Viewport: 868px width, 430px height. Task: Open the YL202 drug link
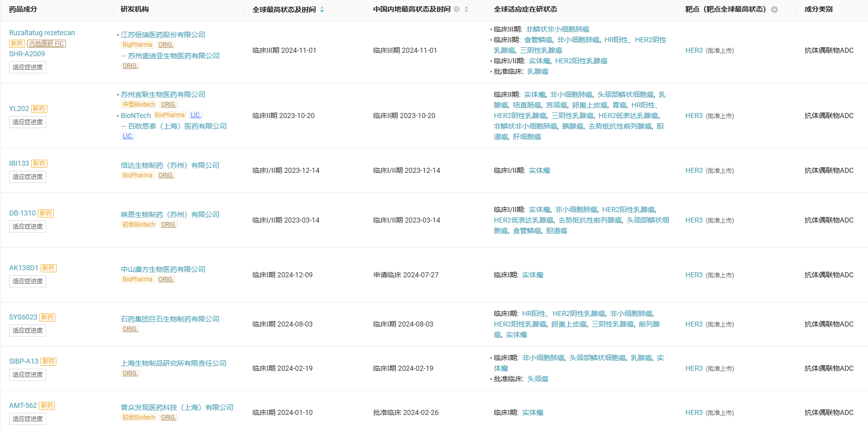(19, 109)
